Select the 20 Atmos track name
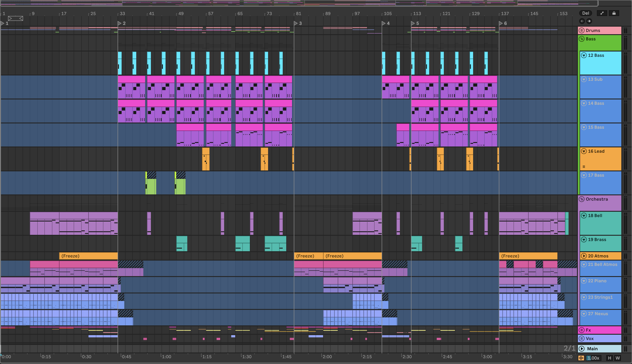632x364 pixels. pyautogui.click(x=598, y=256)
